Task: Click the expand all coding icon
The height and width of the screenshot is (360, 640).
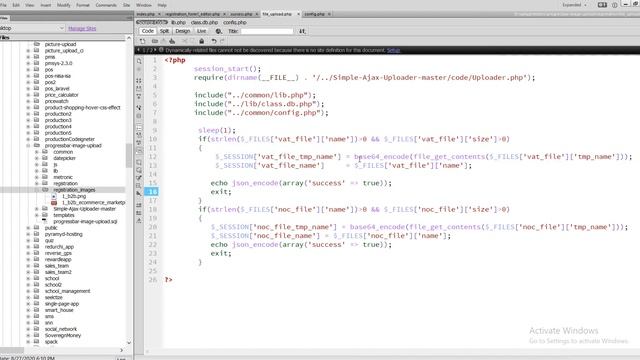Action: pos(139,97)
